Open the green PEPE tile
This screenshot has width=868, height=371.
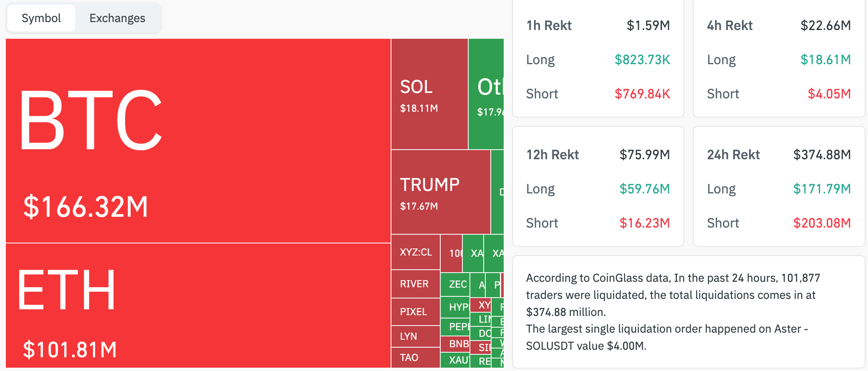point(455,327)
